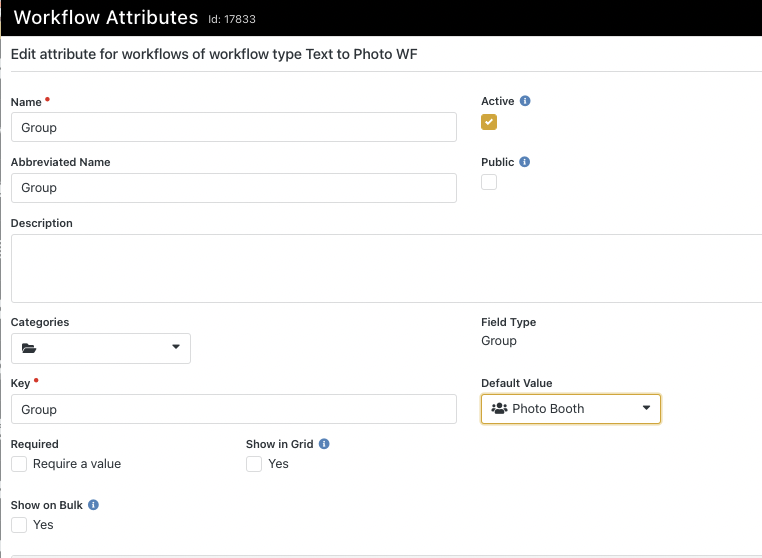This screenshot has width=762, height=558.
Task: Click the Active info icon
Action: tap(525, 101)
